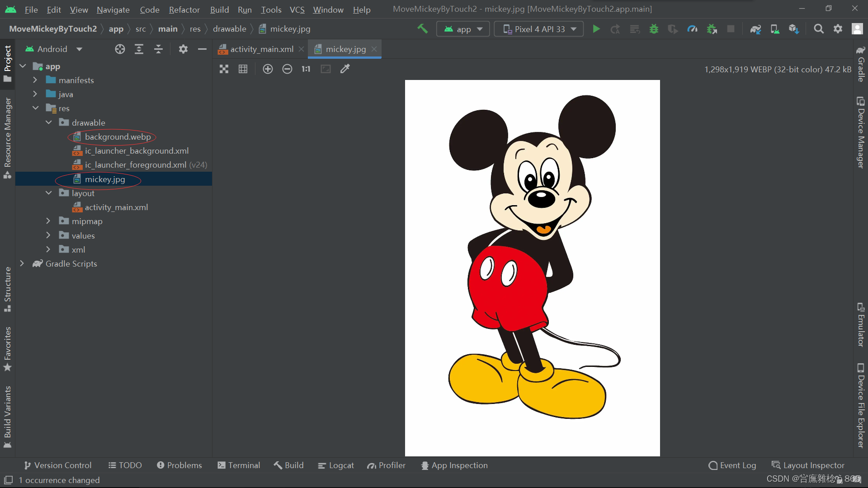Viewport: 868px width, 488px height.
Task: Click the Search Everywhere magnifier icon
Action: click(x=819, y=29)
